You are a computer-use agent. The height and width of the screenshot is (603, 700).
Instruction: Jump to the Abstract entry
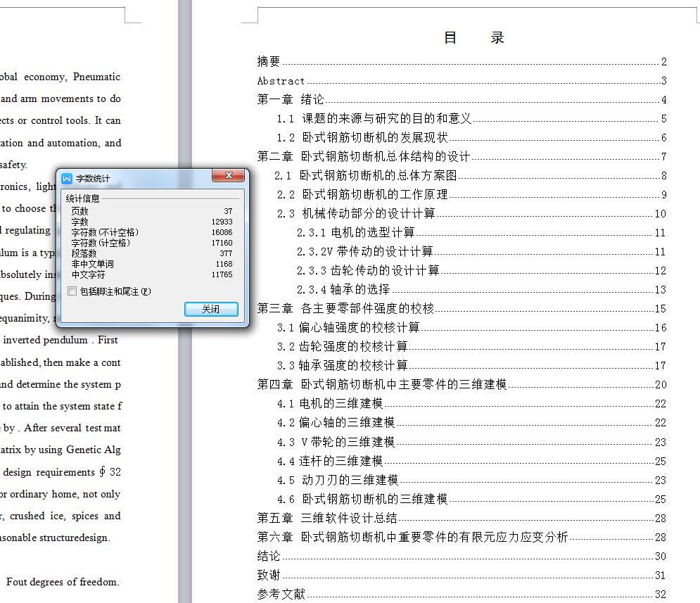(281, 81)
